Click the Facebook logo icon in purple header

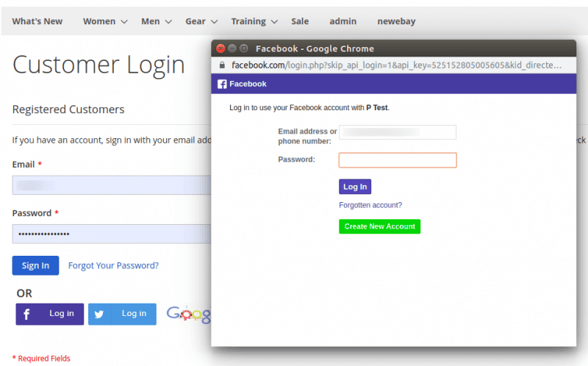[222, 84]
